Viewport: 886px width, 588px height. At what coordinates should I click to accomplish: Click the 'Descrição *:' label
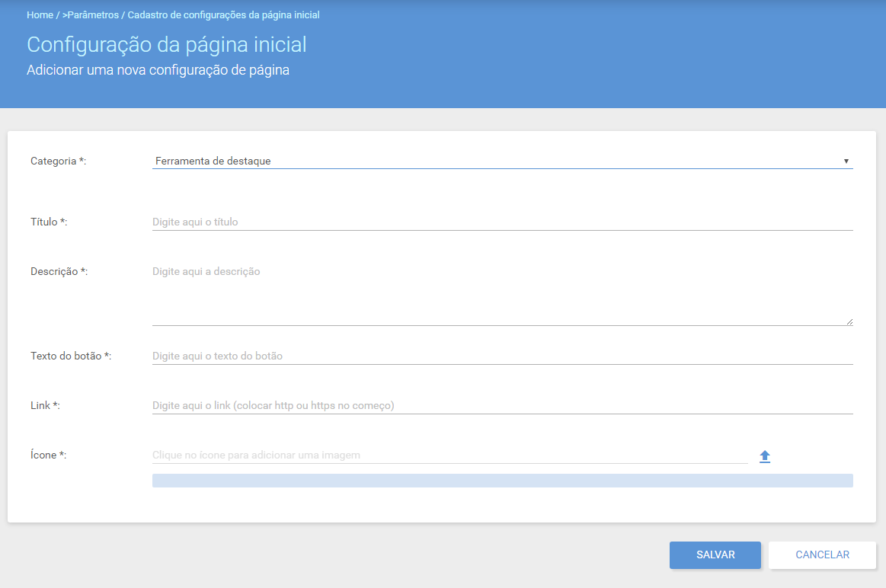[x=59, y=272]
